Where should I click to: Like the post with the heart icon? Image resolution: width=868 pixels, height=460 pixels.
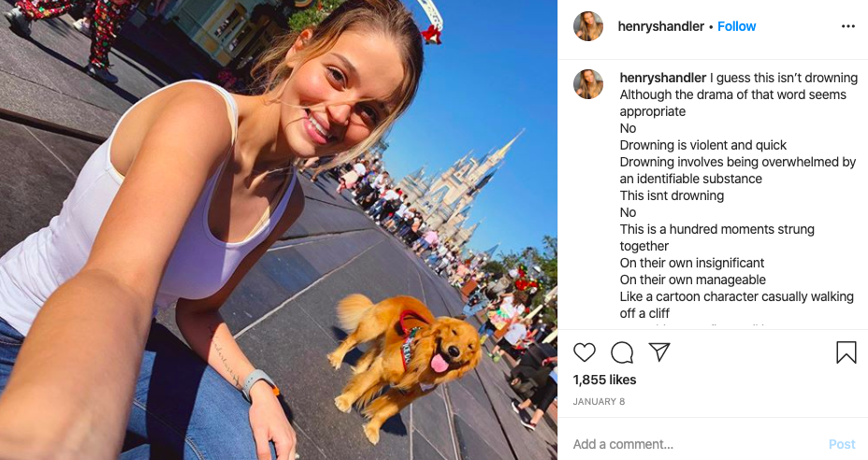pyautogui.click(x=584, y=352)
